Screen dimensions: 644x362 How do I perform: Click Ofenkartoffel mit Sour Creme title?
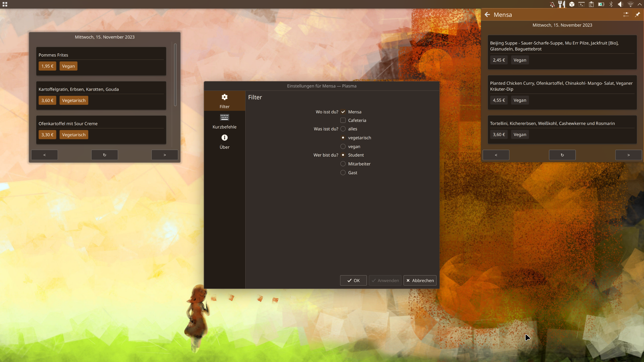click(x=68, y=124)
